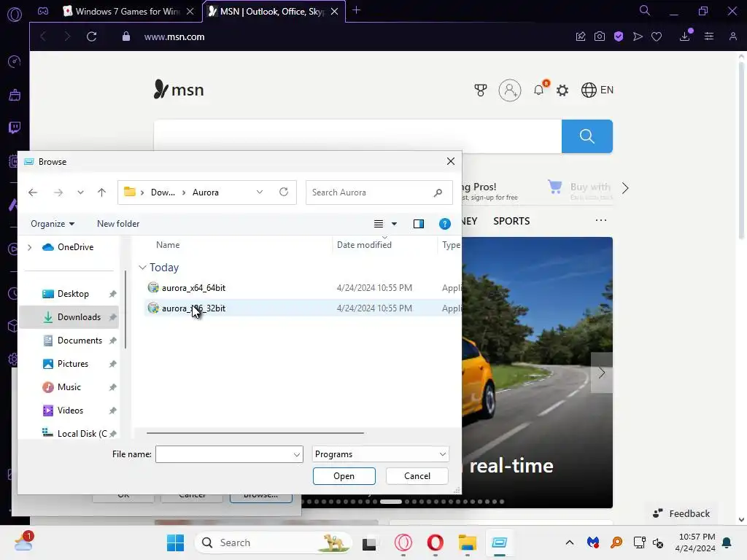Image resolution: width=747 pixels, height=560 pixels.
Task: Show hidden system tray icons
Action: coord(569,542)
